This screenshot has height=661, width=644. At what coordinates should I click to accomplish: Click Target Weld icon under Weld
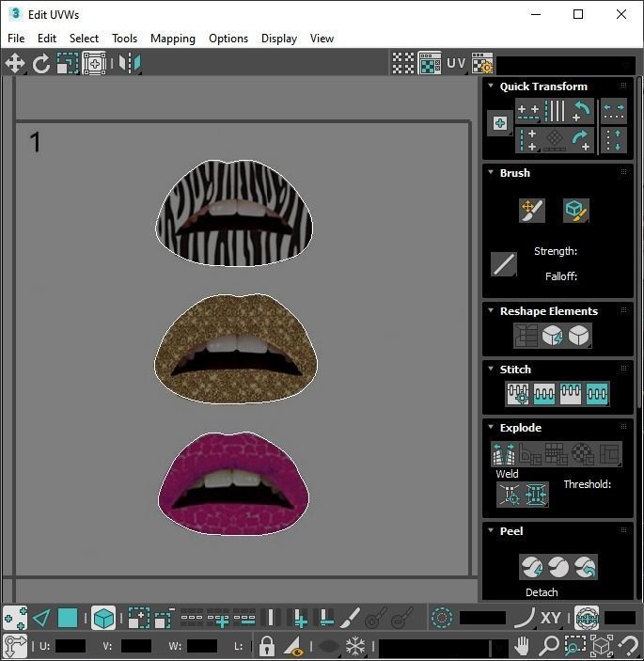(x=510, y=494)
